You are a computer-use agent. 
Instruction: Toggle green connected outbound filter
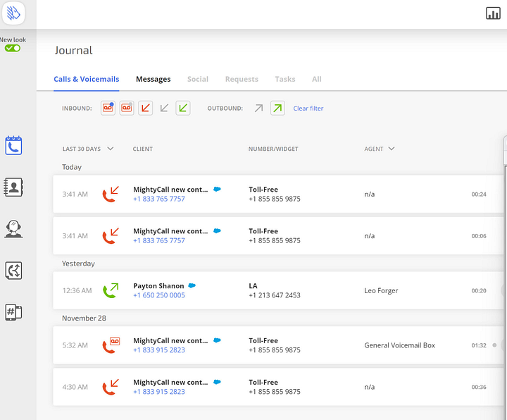tap(277, 108)
